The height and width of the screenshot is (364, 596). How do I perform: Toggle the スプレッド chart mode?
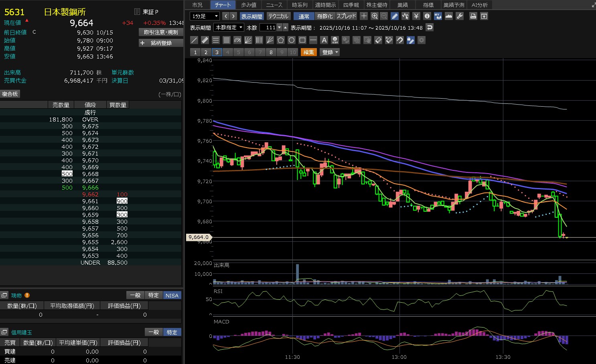point(346,16)
